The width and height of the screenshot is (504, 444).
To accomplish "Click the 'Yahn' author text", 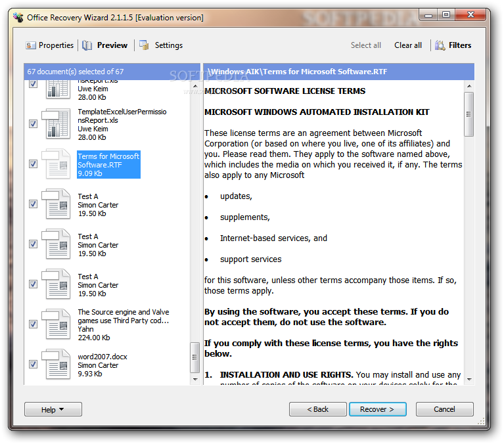I will coord(86,329).
